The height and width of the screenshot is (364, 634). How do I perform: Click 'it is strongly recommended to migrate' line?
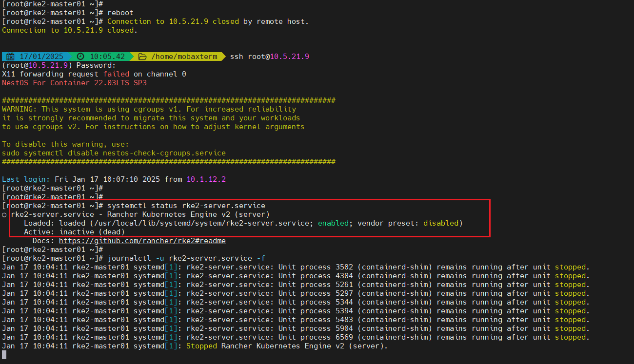click(151, 118)
